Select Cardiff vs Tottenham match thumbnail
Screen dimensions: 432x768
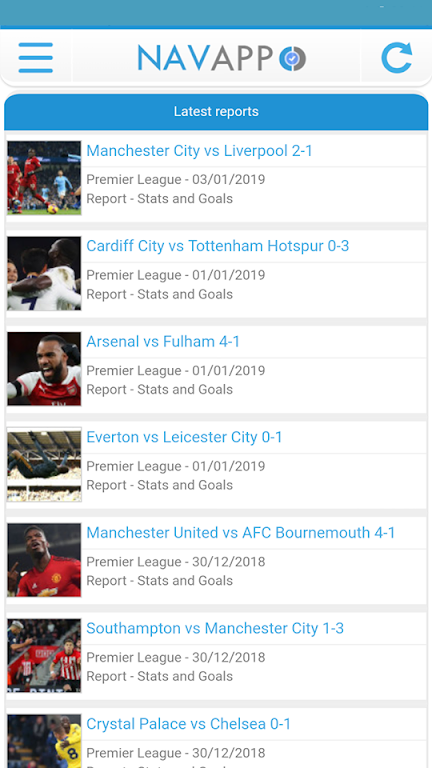point(44,273)
